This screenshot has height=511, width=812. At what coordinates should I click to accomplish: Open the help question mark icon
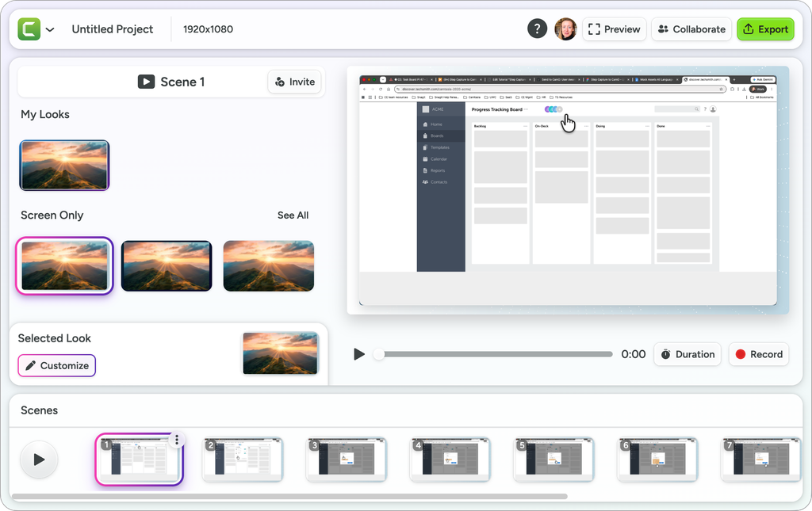point(537,29)
